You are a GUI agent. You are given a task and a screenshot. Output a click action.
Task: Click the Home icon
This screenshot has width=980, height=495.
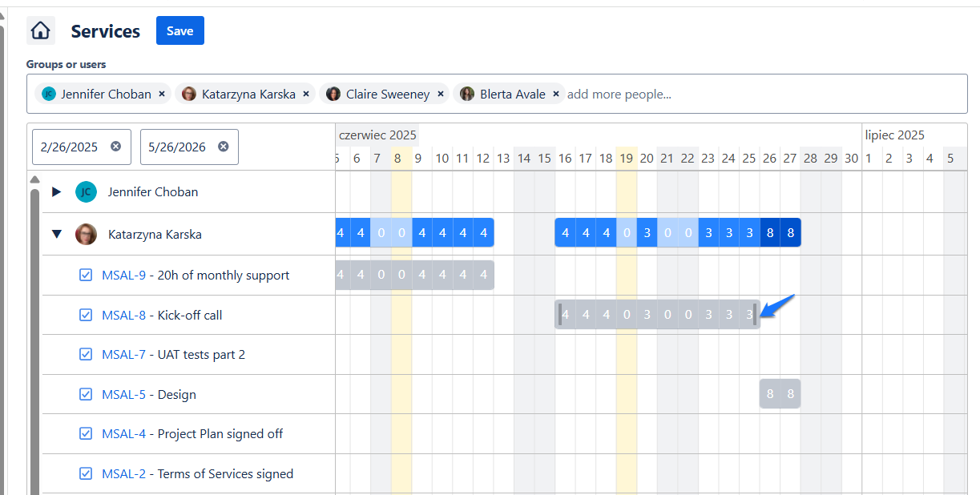tap(40, 29)
